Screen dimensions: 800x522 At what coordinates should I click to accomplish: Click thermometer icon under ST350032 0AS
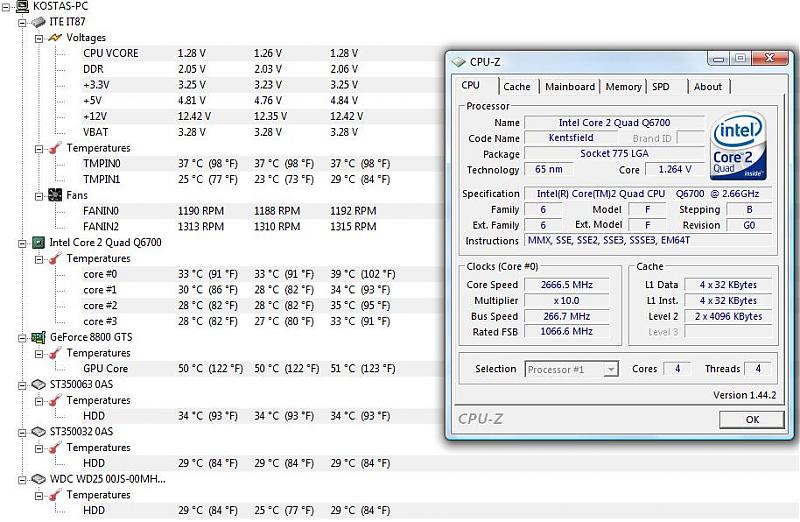click(x=55, y=448)
